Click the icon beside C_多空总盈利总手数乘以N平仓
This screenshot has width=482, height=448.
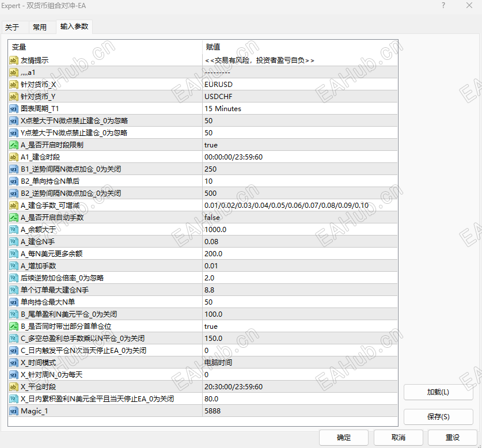(x=13, y=339)
